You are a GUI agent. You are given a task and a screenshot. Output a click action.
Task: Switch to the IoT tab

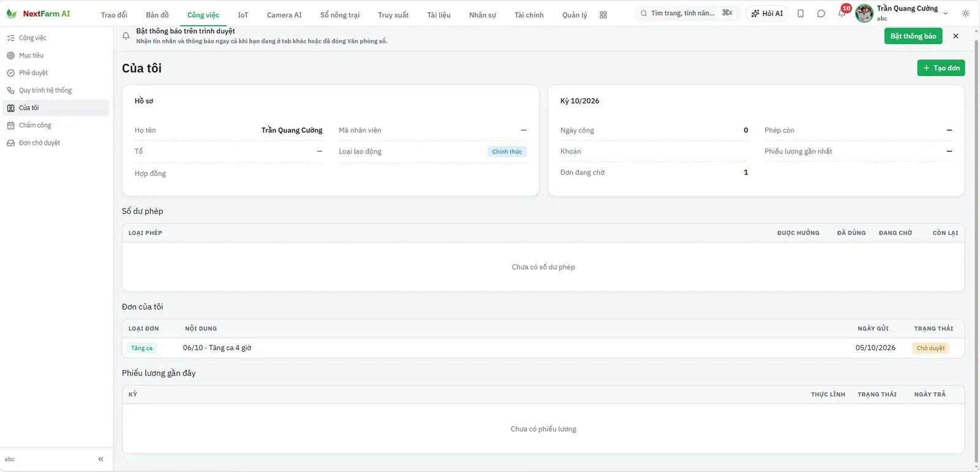coord(243,15)
